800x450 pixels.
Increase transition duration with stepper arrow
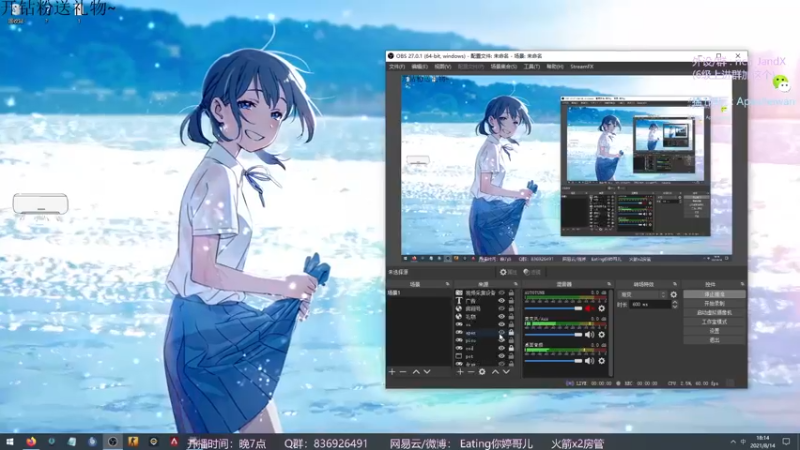[x=674, y=303]
